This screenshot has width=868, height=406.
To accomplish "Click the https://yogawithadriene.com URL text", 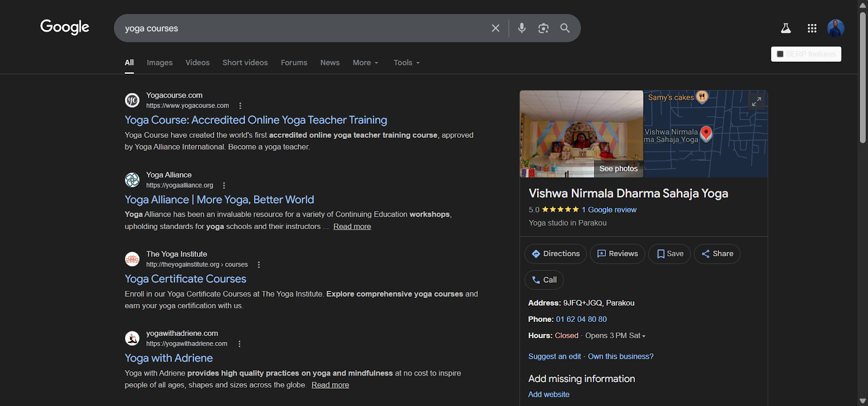I will coord(187,344).
